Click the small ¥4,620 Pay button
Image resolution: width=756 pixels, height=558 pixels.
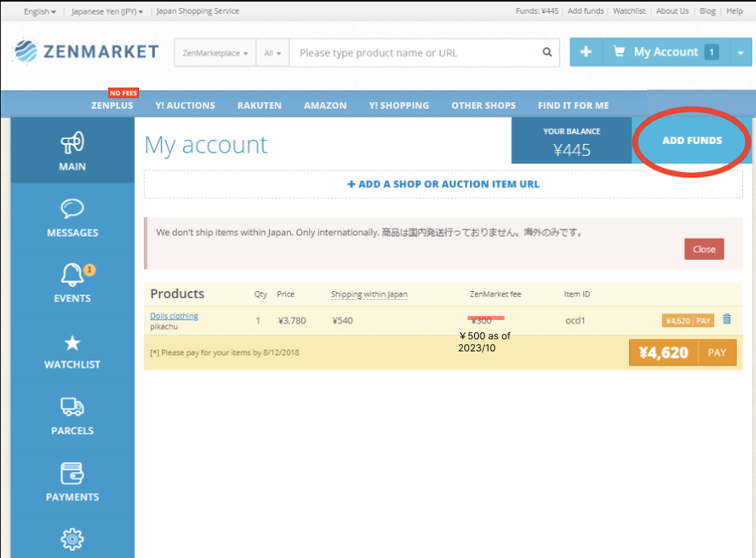pos(688,321)
